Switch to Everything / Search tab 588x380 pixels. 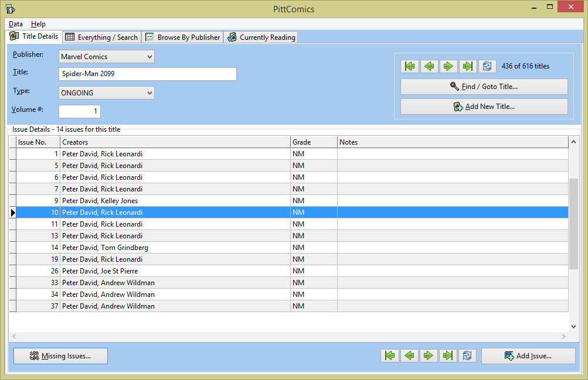(101, 37)
